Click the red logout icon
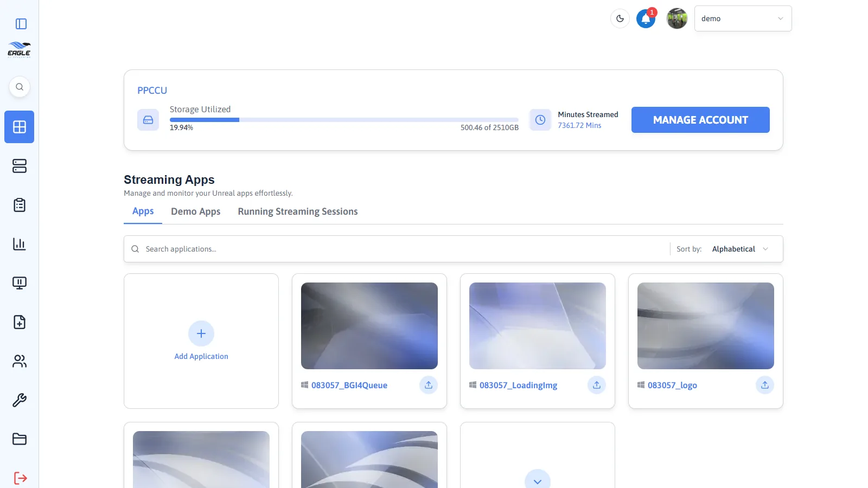This screenshot has width=868, height=488. point(20,478)
